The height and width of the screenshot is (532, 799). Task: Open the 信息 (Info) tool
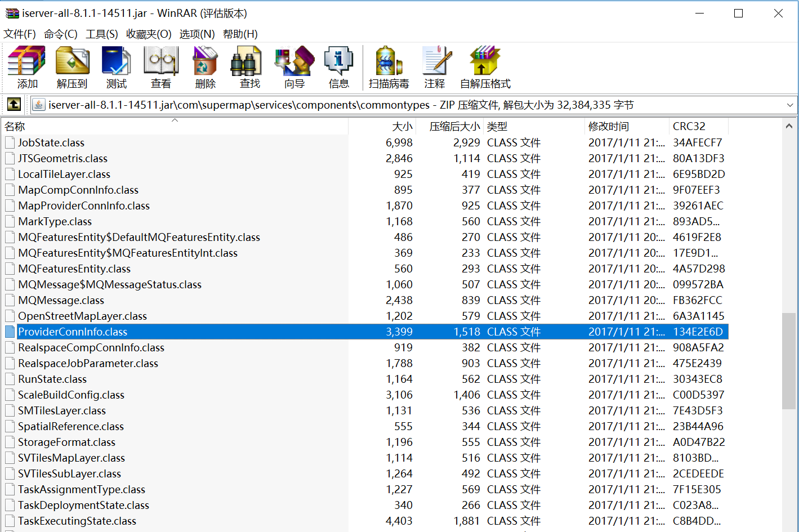click(338, 61)
